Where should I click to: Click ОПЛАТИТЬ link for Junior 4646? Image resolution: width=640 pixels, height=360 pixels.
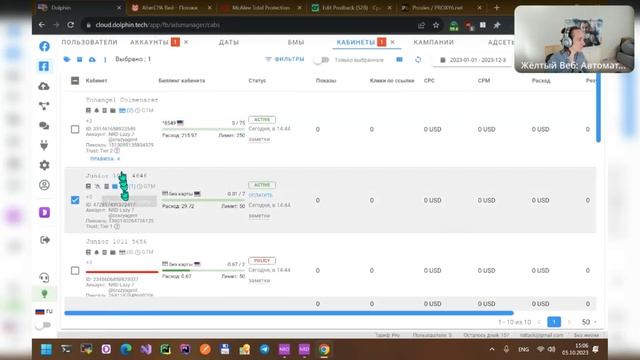click(260, 195)
